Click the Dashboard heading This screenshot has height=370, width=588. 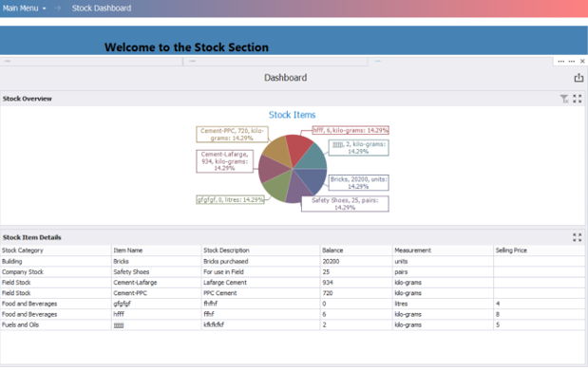285,78
